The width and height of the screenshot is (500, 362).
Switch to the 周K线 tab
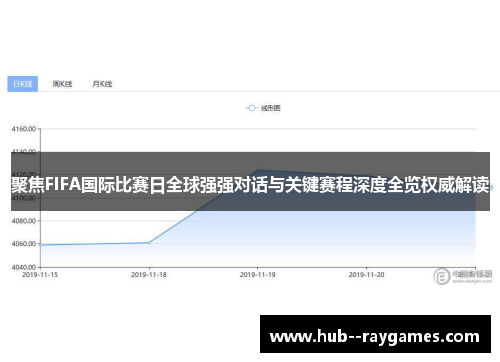[x=62, y=84]
